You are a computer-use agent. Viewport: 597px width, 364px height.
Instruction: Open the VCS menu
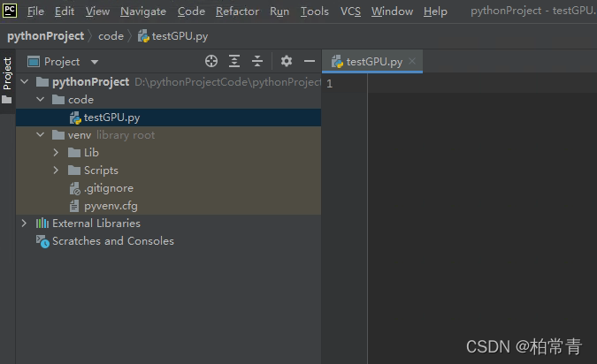(350, 11)
